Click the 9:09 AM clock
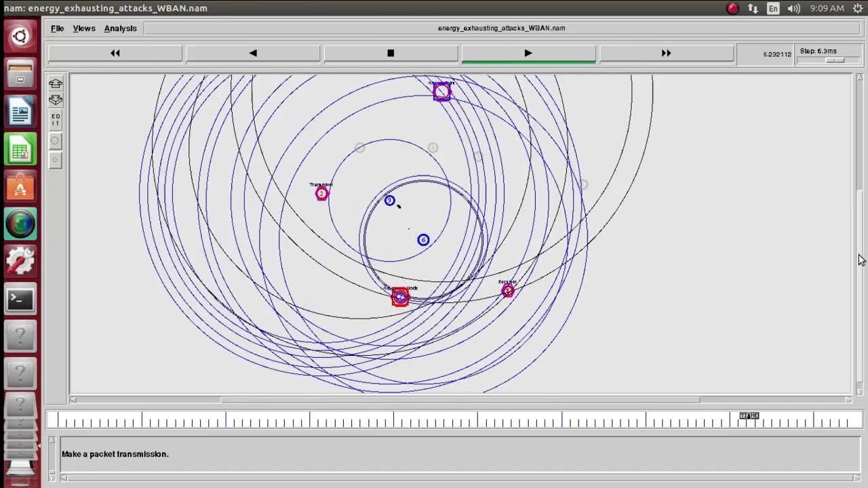This screenshot has width=868, height=488. 827,8
